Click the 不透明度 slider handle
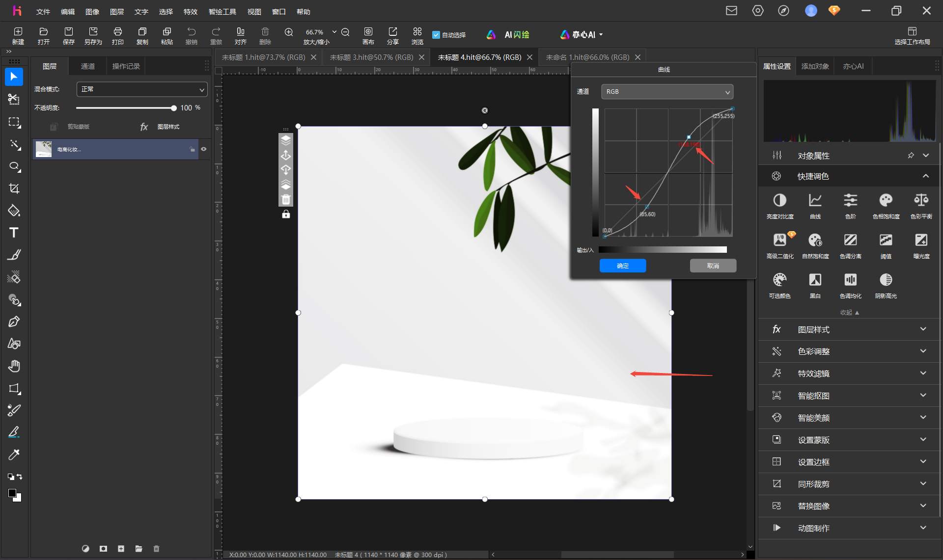This screenshot has width=943, height=560. point(173,107)
